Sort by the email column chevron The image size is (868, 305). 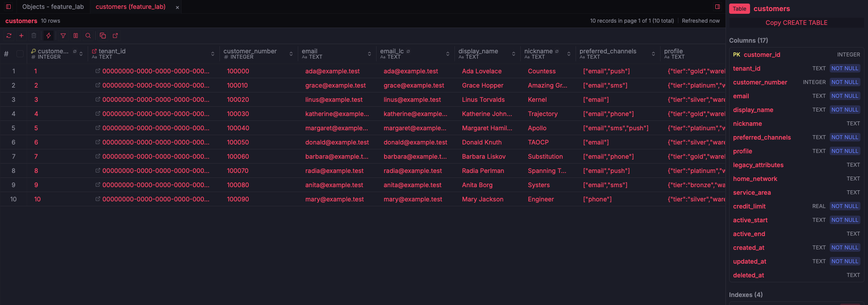coord(369,54)
